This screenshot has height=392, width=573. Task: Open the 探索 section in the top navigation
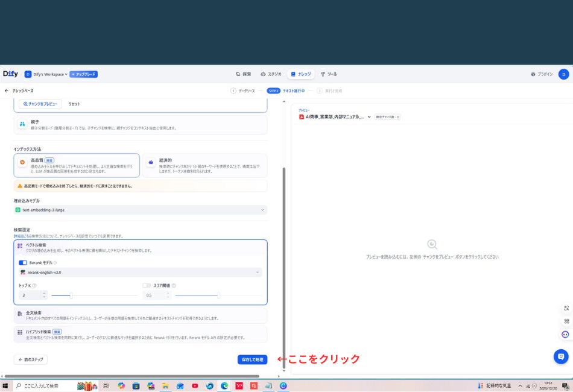(x=244, y=74)
